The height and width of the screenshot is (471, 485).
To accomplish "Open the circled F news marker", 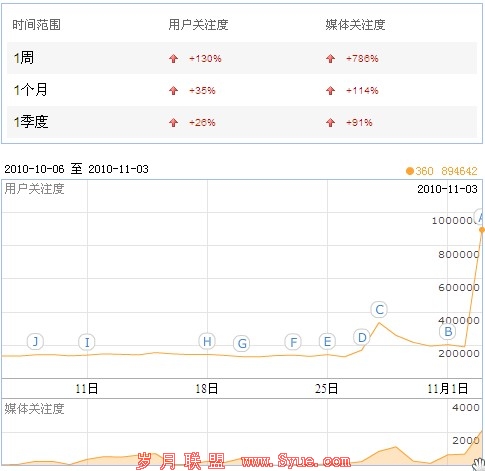I will click(293, 342).
